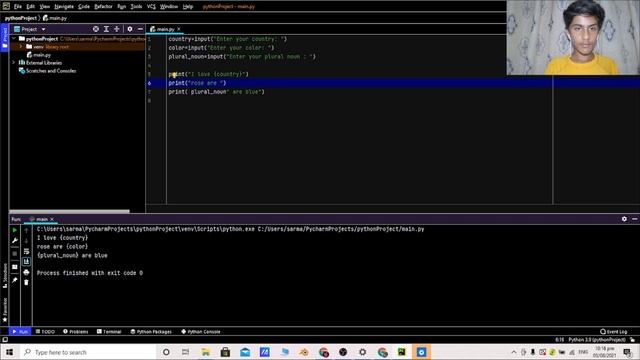
Task: Open the Refactor menu
Action: click(103, 7)
